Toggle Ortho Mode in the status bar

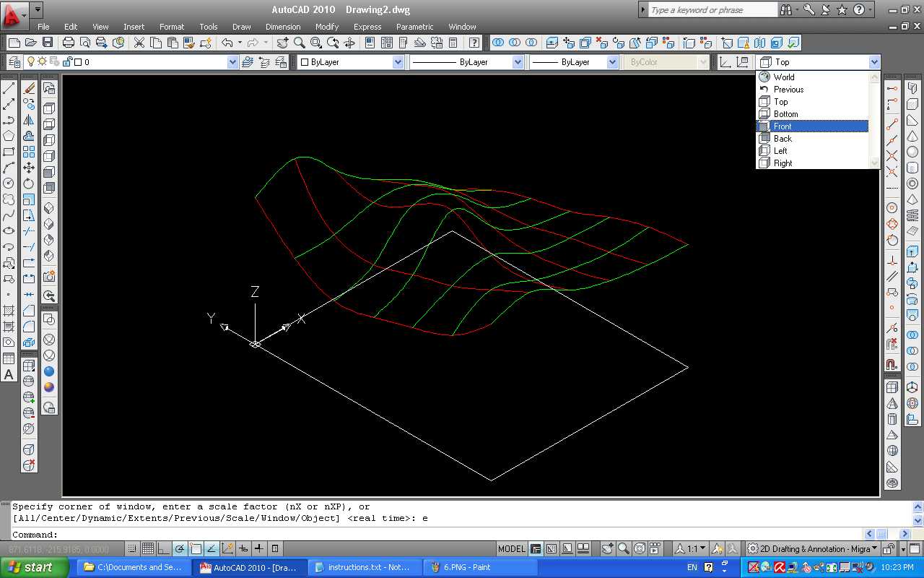pyautogui.click(x=164, y=548)
